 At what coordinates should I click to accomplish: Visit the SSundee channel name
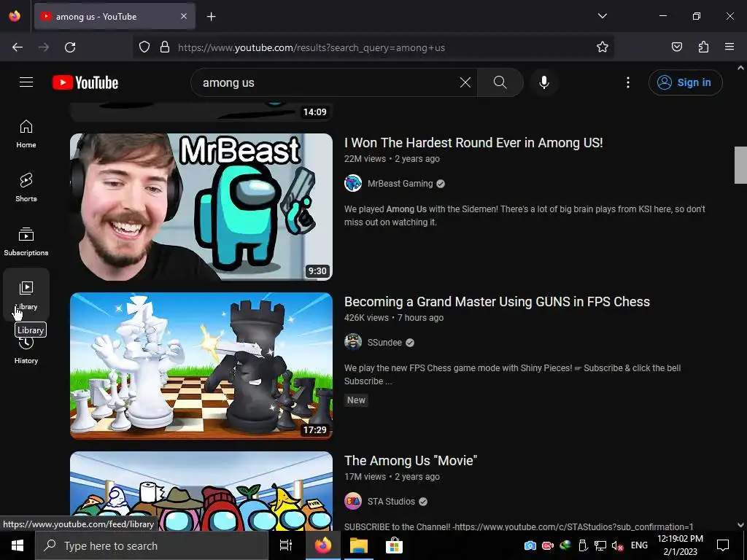coord(384,343)
